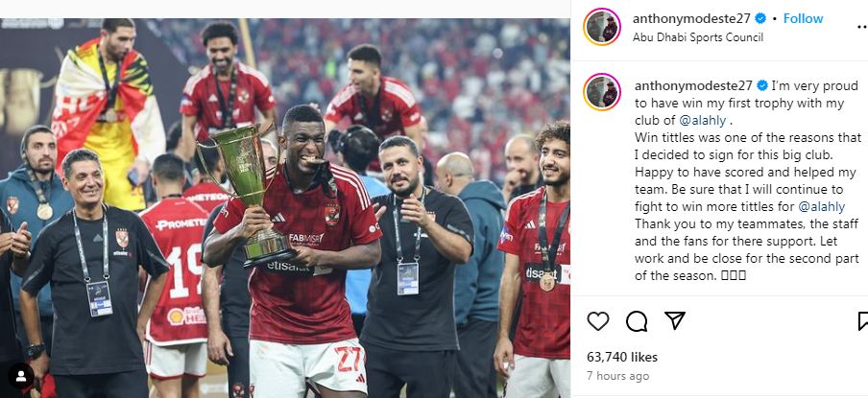Open the more options dots in post header

[862, 26]
